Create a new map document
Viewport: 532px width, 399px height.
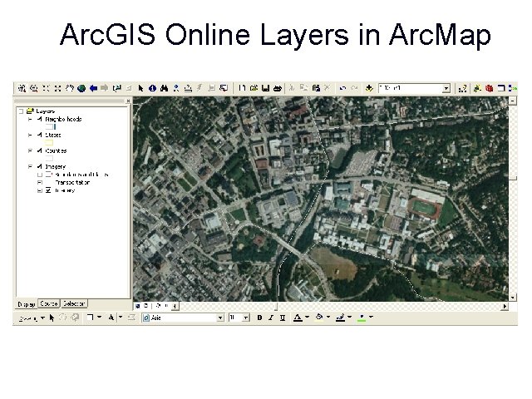[x=242, y=88]
